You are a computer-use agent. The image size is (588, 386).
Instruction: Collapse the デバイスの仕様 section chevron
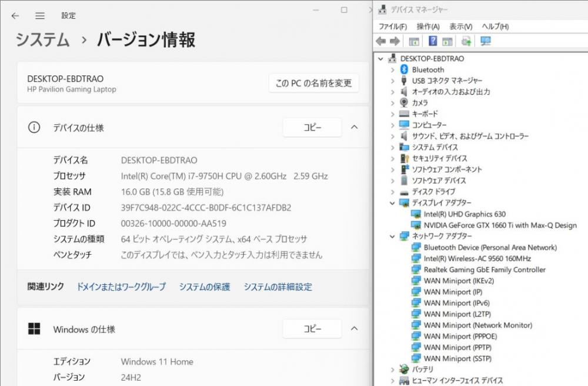(x=355, y=128)
